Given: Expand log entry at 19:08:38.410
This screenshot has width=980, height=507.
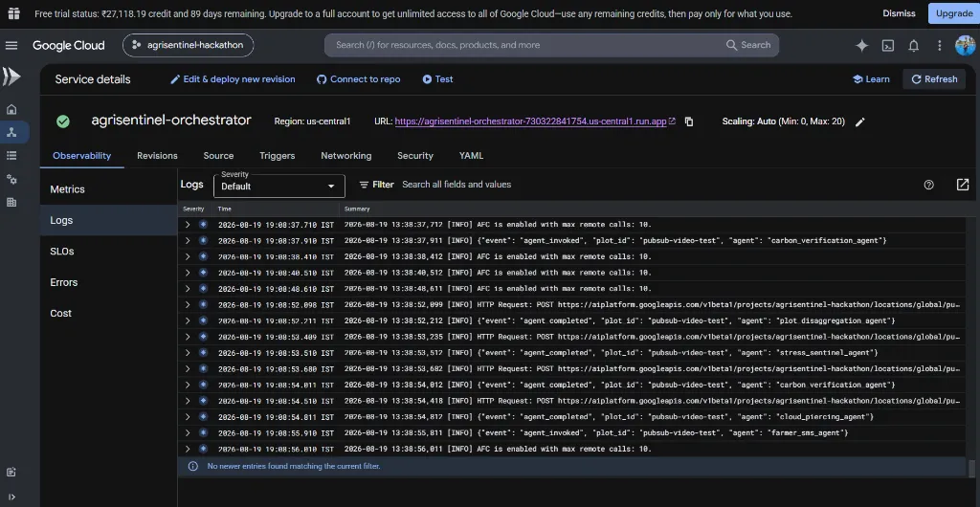Looking at the screenshot, I should point(187,256).
